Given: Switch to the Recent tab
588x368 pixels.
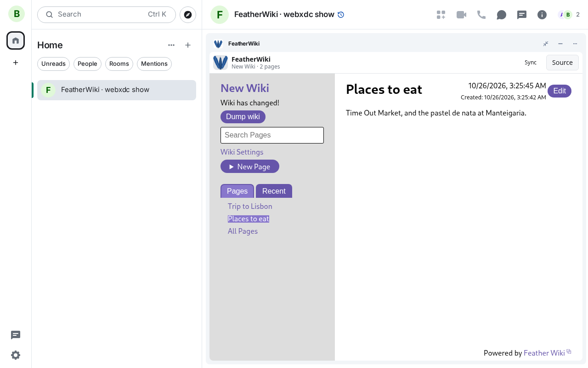Looking at the screenshot, I should (274, 191).
